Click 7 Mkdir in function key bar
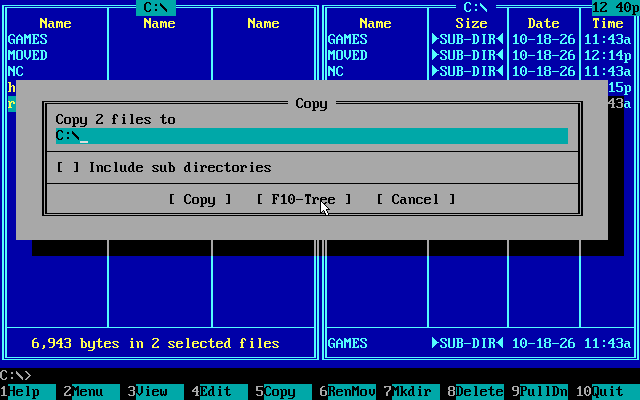 tap(412, 391)
